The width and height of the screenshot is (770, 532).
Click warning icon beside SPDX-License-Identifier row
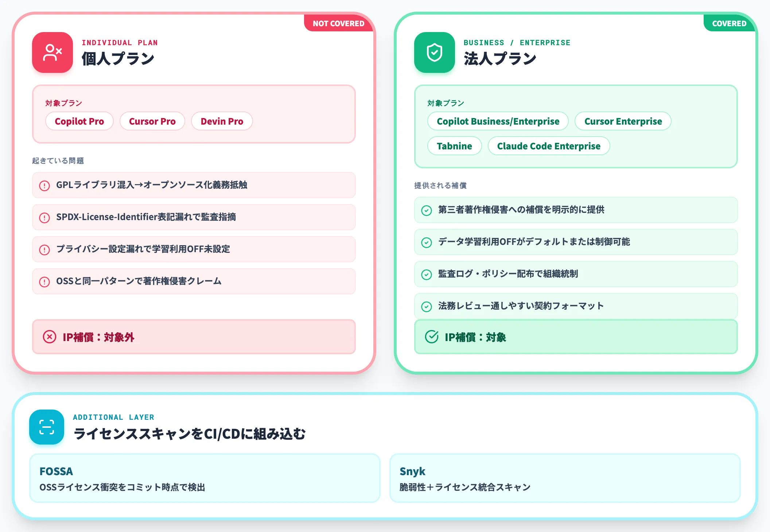pos(44,218)
